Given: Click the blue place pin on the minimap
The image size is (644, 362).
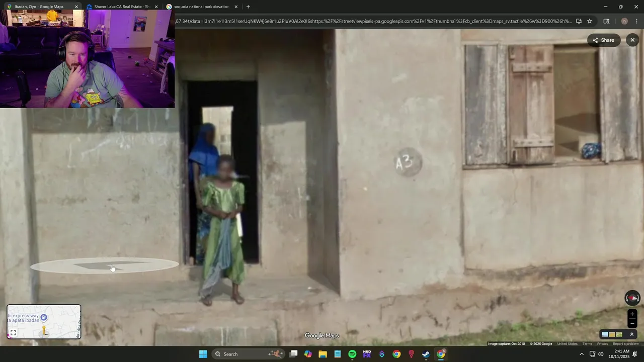Looking at the screenshot, I should click(x=44, y=317).
